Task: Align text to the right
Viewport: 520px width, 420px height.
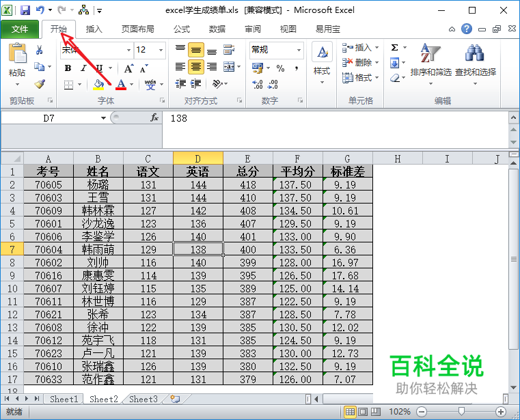Action: coord(212,67)
